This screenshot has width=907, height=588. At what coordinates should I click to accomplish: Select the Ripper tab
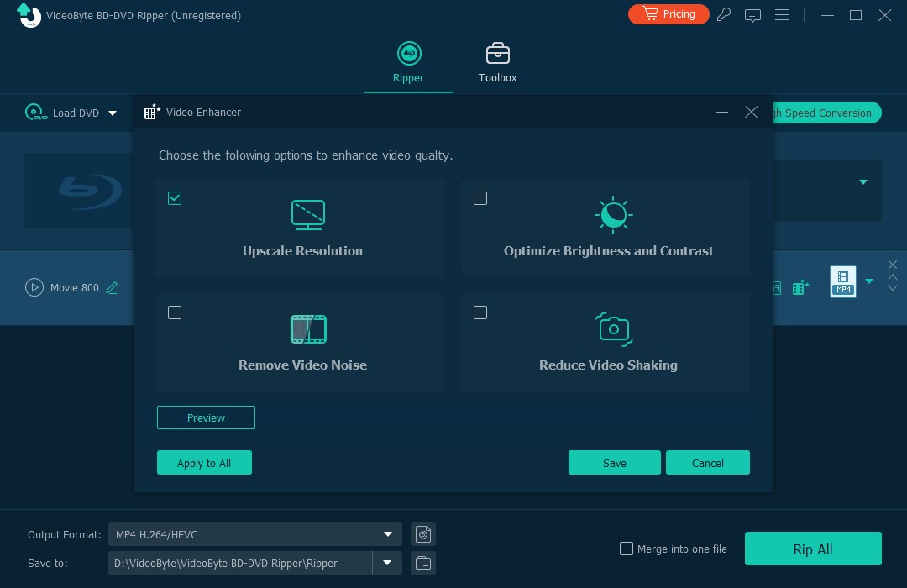[409, 62]
